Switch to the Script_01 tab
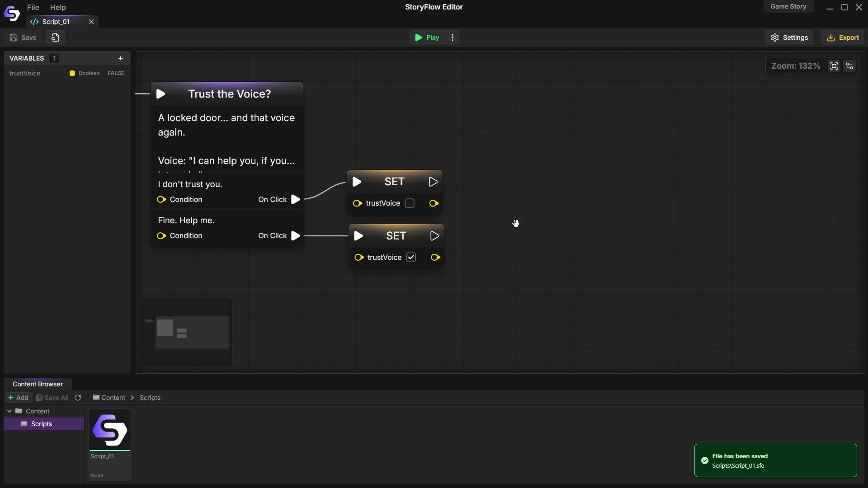868x488 pixels. coord(56,22)
